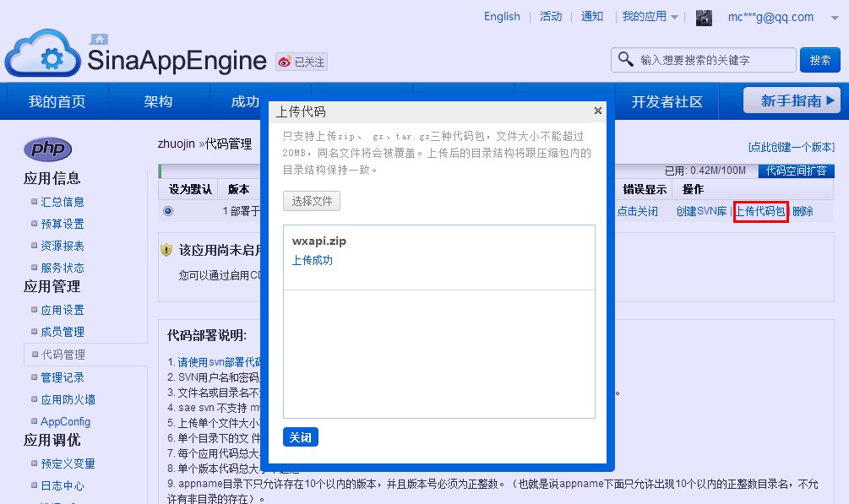
Task: Select the 设为默认 radio for version 1
Action: pyautogui.click(x=168, y=211)
